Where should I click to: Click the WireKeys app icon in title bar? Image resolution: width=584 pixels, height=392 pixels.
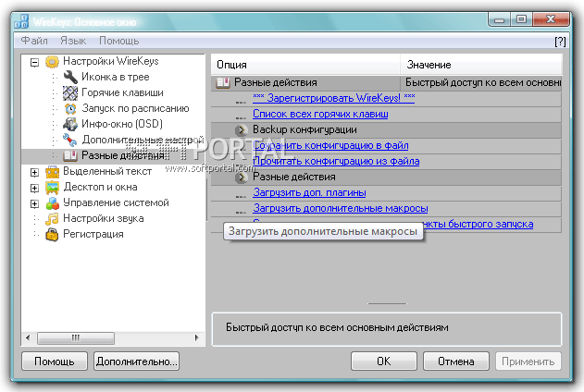point(21,21)
